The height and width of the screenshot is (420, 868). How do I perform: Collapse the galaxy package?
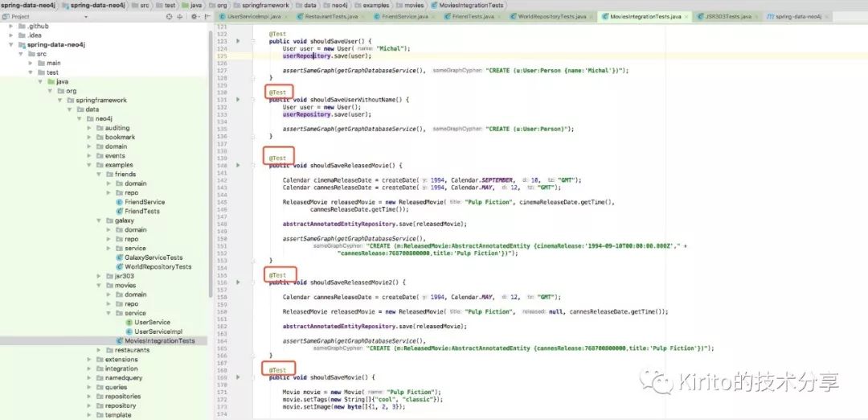[x=99, y=220]
